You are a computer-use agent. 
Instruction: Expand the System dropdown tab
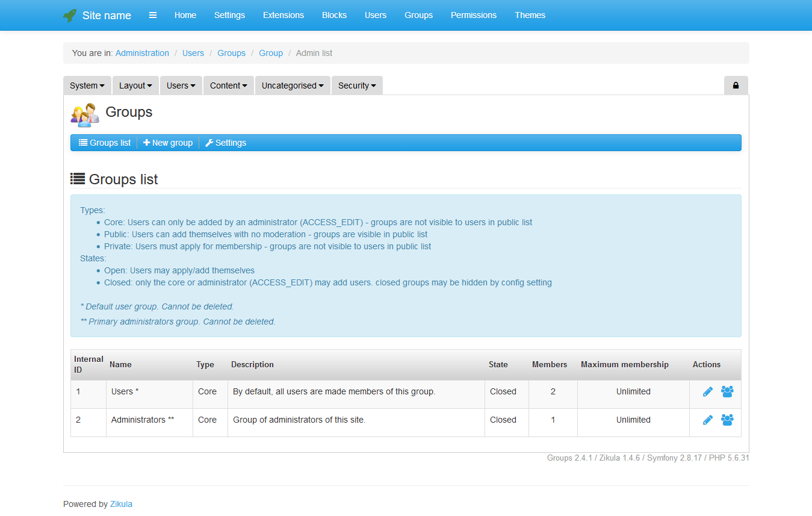[87, 85]
